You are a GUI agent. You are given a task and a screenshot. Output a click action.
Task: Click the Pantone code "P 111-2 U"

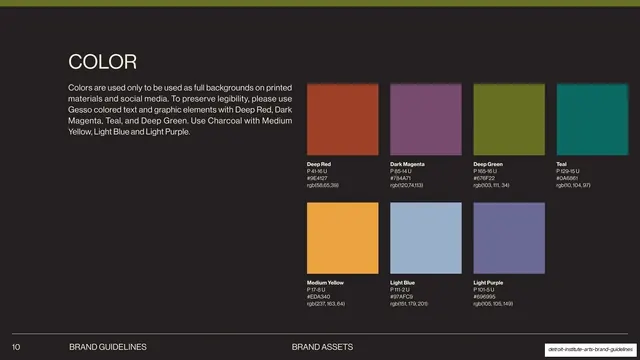(x=400, y=289)
